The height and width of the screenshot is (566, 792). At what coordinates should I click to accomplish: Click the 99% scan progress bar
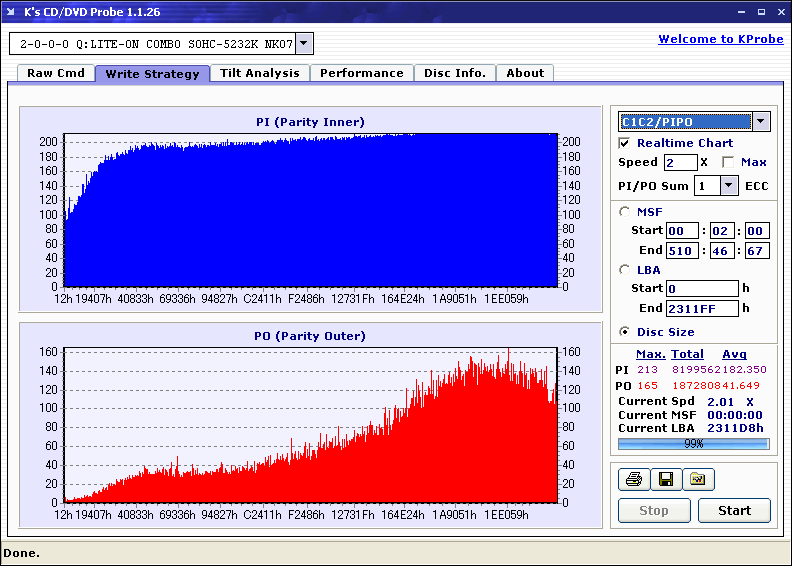pyautogui.click(x=693, y=443)
